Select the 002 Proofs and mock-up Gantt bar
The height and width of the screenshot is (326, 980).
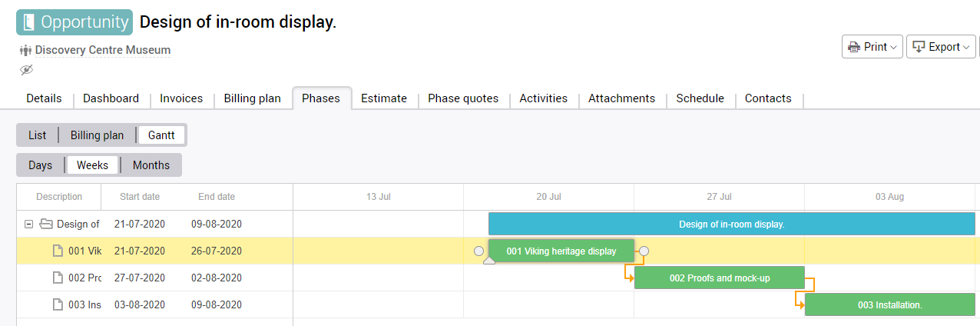tap(719, 278)
